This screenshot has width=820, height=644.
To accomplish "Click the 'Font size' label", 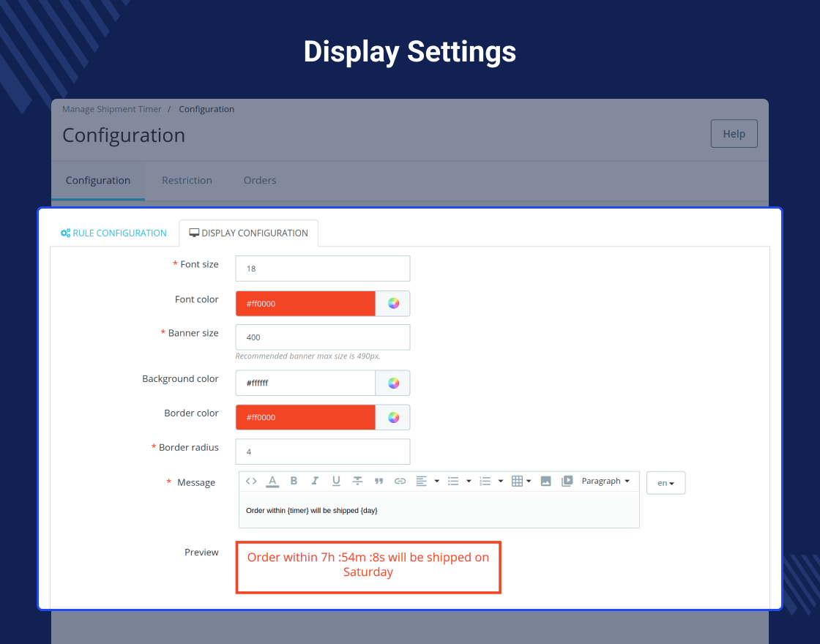I will click(x=199, y=264).
